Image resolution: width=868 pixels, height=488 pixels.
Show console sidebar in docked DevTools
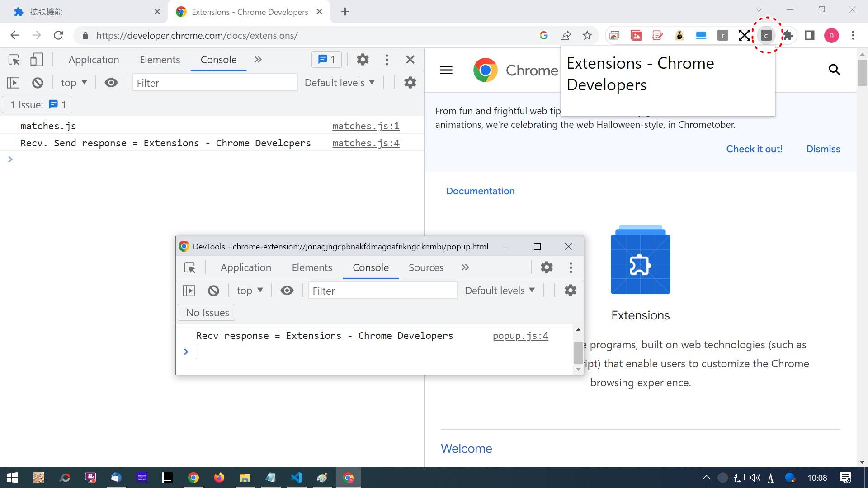tap(13, 83)
